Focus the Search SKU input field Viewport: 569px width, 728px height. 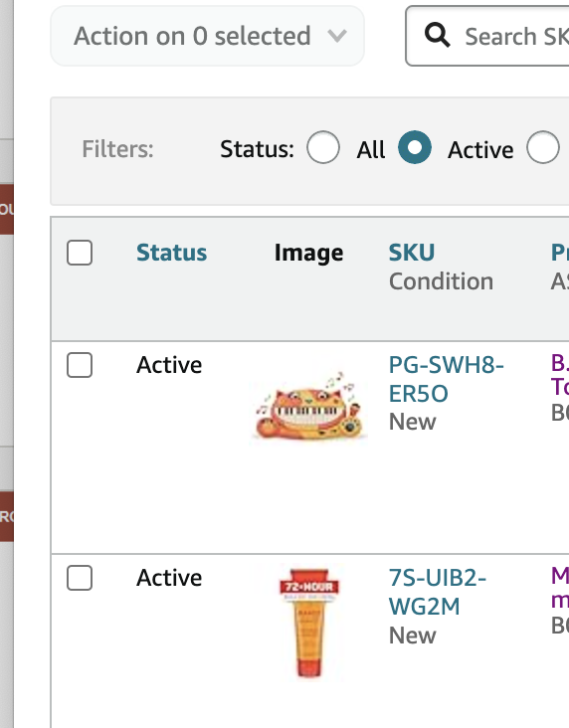pyautogui.click(x=487, y=36)
